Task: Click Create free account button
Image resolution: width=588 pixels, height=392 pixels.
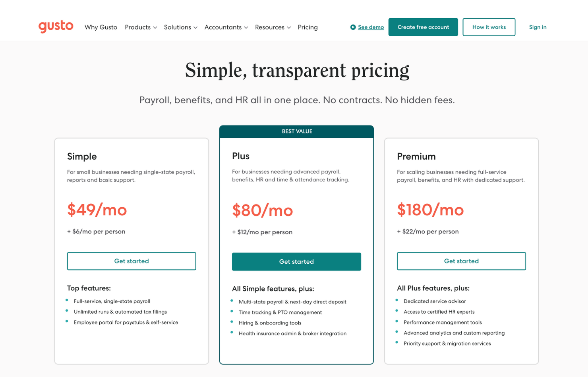Action: (423, 27)
